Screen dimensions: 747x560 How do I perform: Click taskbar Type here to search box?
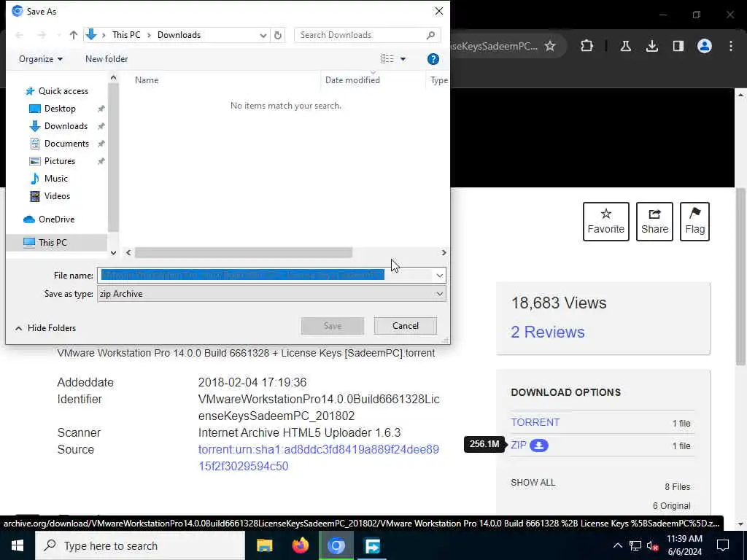140,545
